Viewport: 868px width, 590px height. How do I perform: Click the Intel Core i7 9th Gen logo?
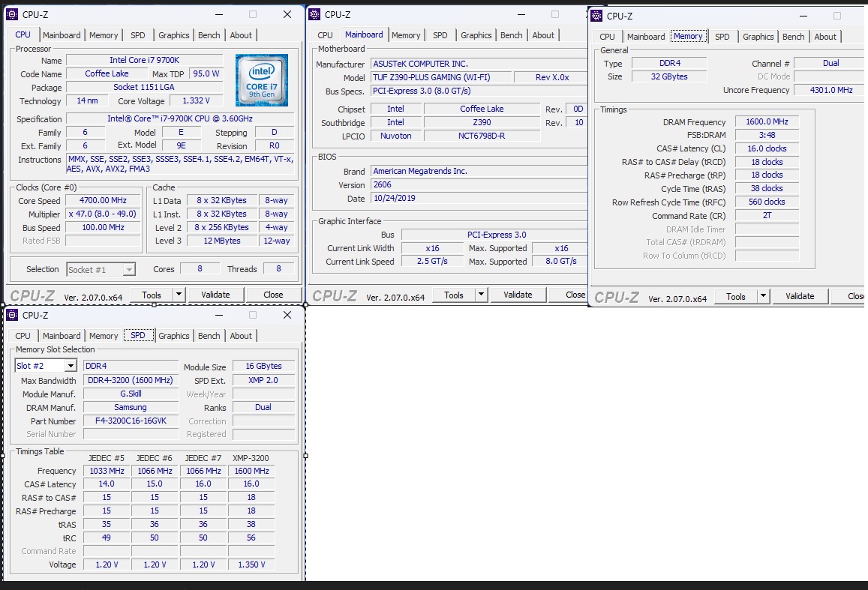[261, 79]
